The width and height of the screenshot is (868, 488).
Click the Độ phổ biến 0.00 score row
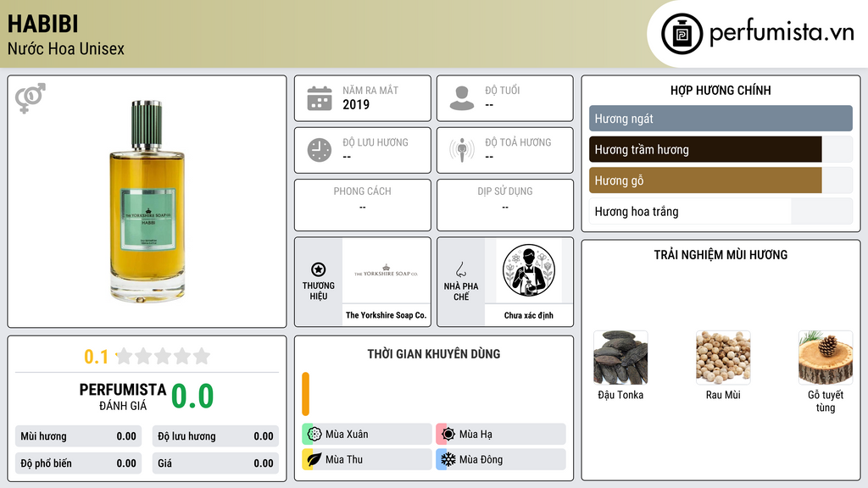pyautogui.click(x=79, y=463)
